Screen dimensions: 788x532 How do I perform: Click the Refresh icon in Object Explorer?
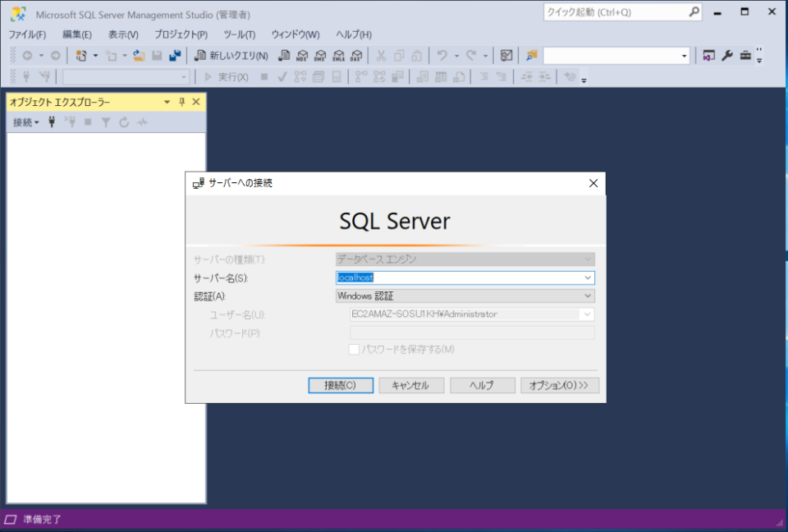(124, 122)
